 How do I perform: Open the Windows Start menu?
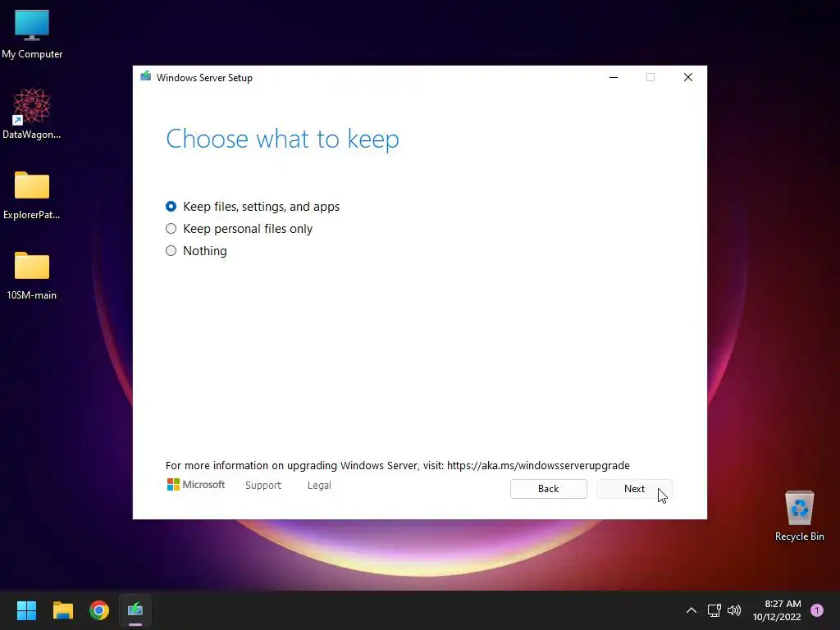pyautogui.click(x=26, y=610)
